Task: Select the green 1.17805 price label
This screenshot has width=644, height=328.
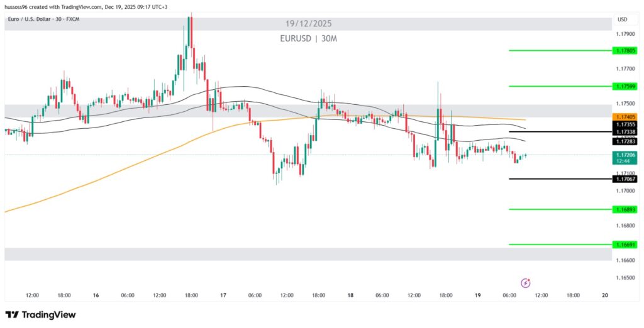Action: [x=625, y=50]
